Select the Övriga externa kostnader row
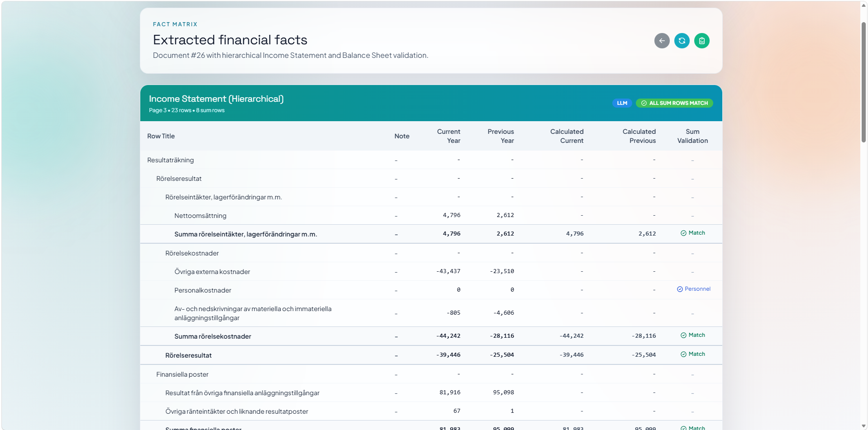This screenshot has height=430, width=868. [431, 272]
